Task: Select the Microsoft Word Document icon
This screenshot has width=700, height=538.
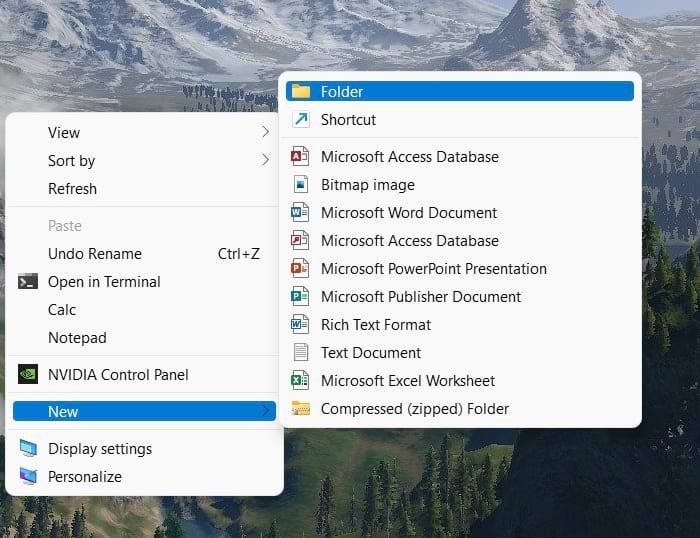Action: (x=300, y=213)
